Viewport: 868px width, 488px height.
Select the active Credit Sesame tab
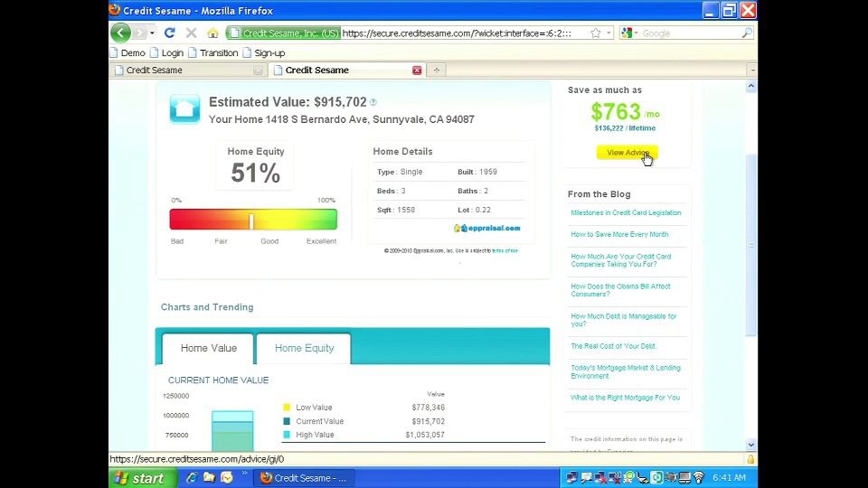[x=347, y=70]
